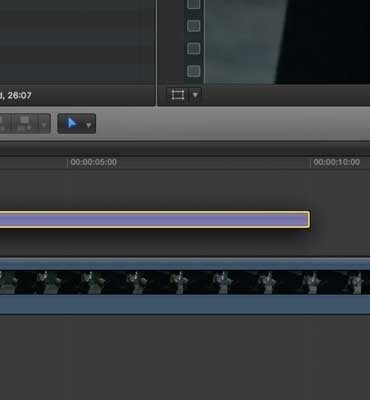
Task: Click the filmstrip frame below the 00:00:10:00 mark
Action: (311, 282)
